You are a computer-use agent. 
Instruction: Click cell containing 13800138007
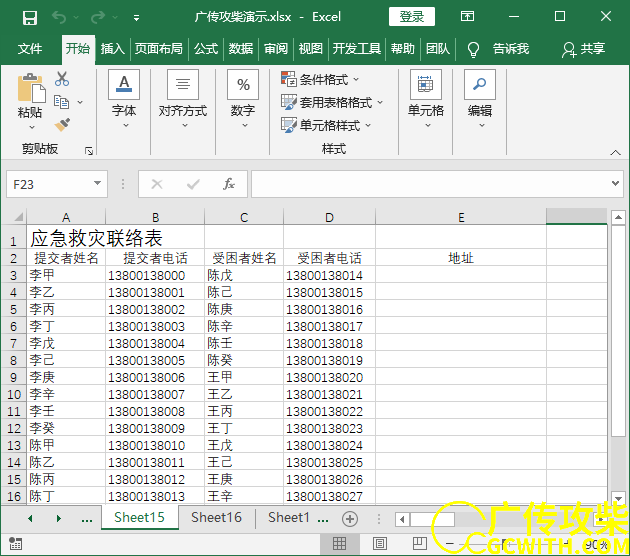click(155, 395)
